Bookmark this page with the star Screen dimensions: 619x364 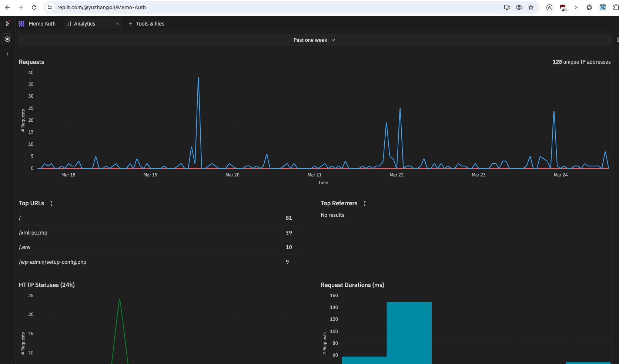coord(531,7)
